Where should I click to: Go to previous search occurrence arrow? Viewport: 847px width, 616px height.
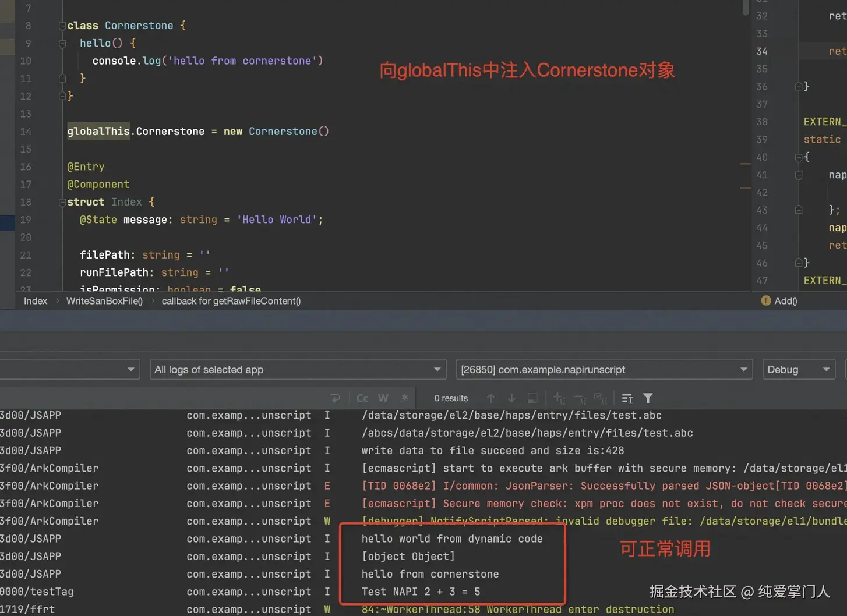tap(490, 398)
